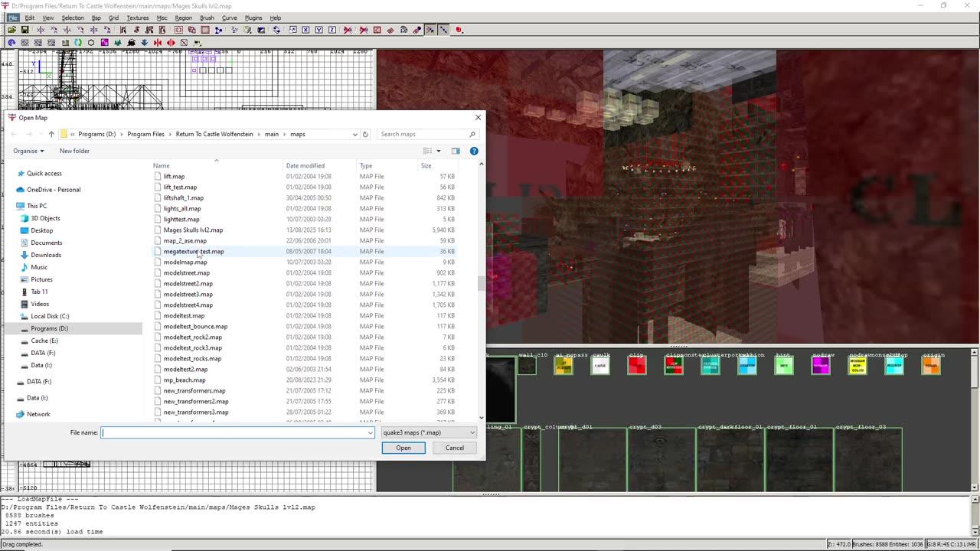980x551 pixels.
Task: Open the Plugins menu
Action: click(253, 18)
